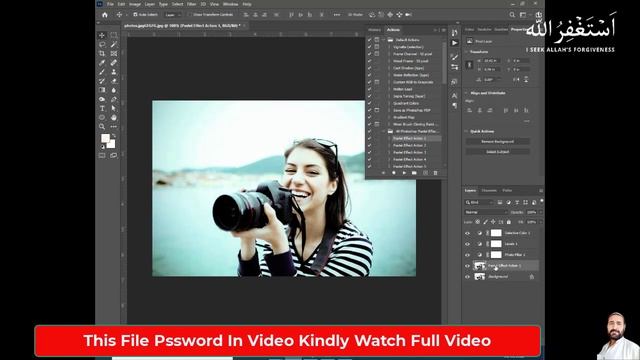Screen dimensions: 640x360
Task: Select the Clone Stamp tool
Action: [x=113, y=72]
